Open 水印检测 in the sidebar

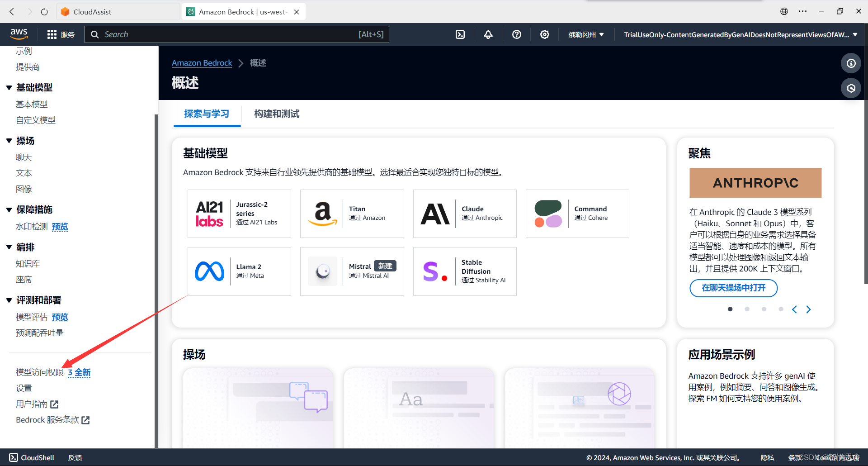pos(32,226)
